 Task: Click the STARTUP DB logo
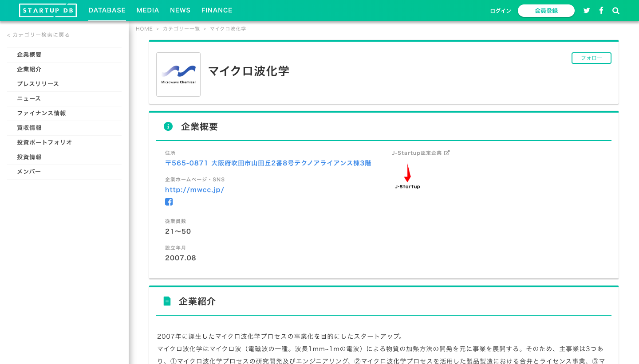pyautogui.click(x=48, y=10)
